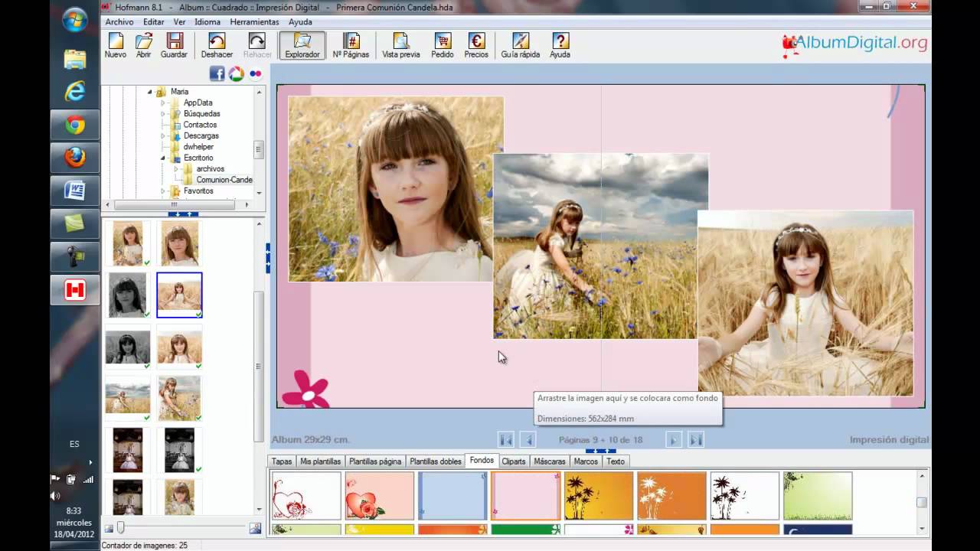Select the orange sunset palms background
The image size is (980, 551).
(599, 496)
